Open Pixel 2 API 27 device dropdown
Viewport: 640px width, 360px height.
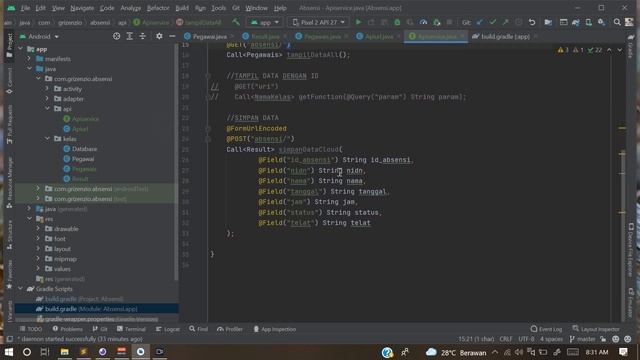coord(319,22)
